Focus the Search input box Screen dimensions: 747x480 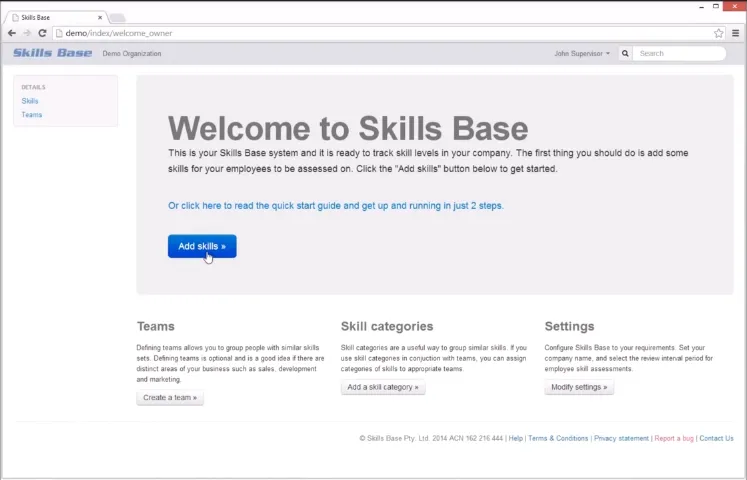[x=679, y=53]
